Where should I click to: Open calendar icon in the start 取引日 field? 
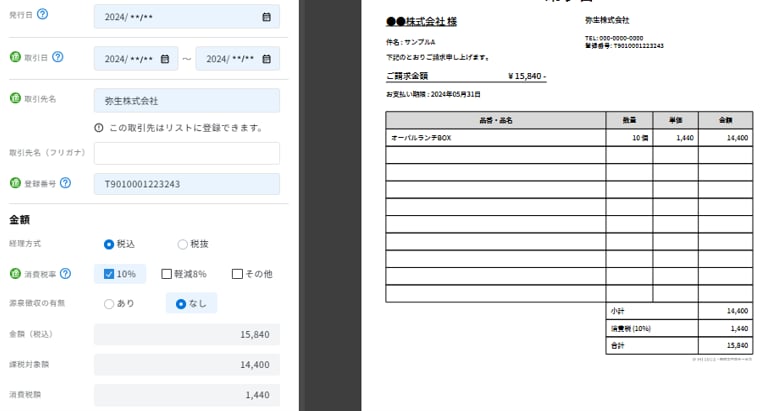click(165, 59)
